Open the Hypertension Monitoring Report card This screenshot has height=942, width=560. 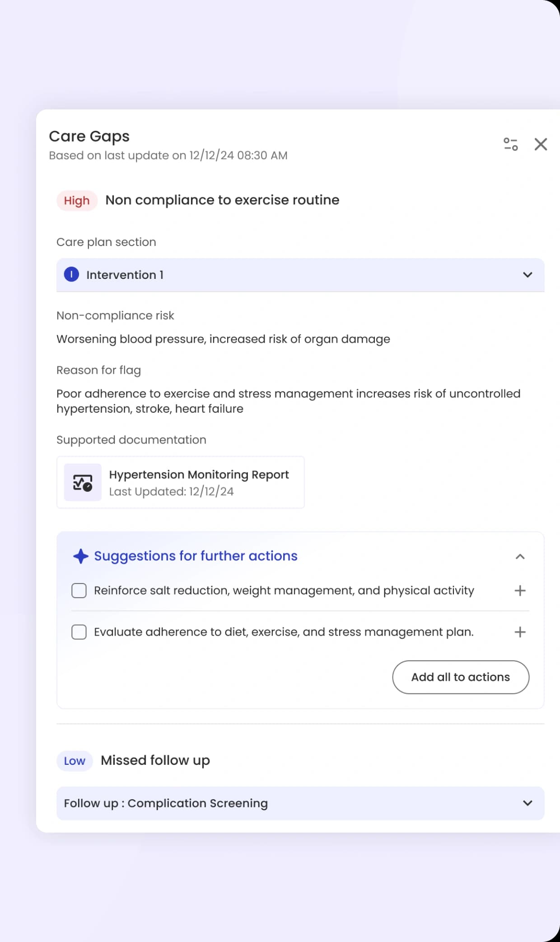pyautogui.click(x=181, y=482)
